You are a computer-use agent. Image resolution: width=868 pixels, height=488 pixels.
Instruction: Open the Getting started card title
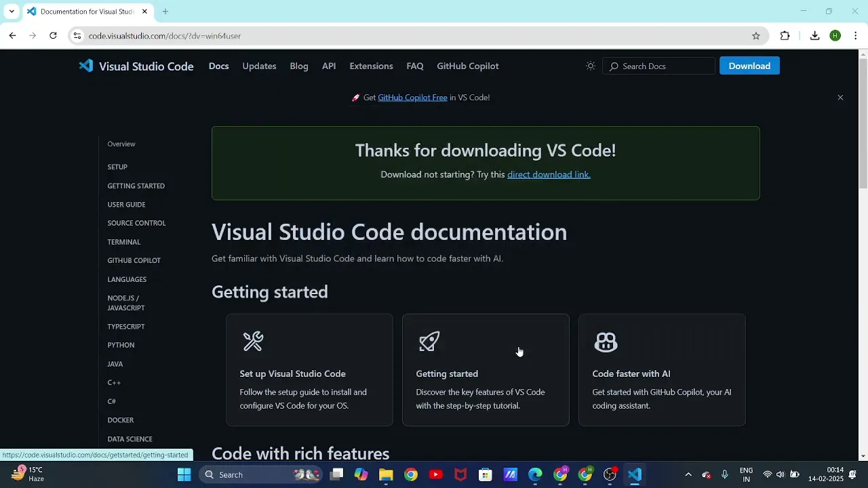tap(447, 373)
